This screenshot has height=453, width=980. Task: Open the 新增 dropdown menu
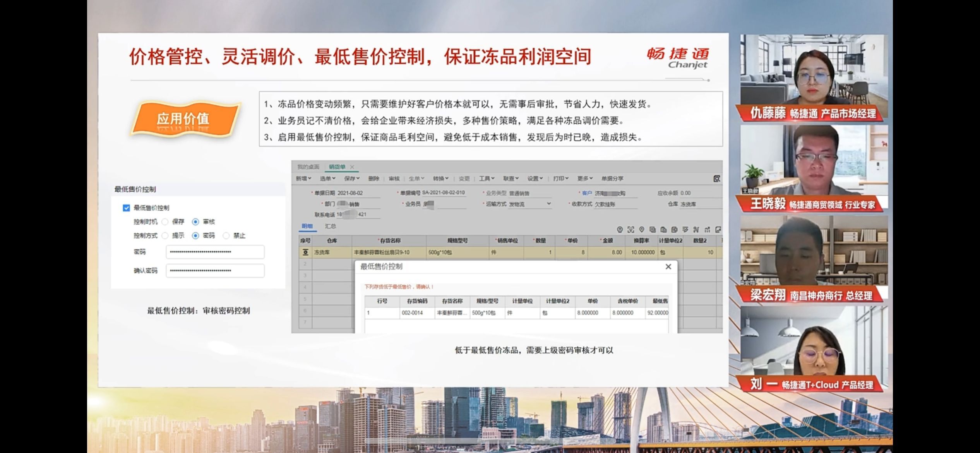303,178
